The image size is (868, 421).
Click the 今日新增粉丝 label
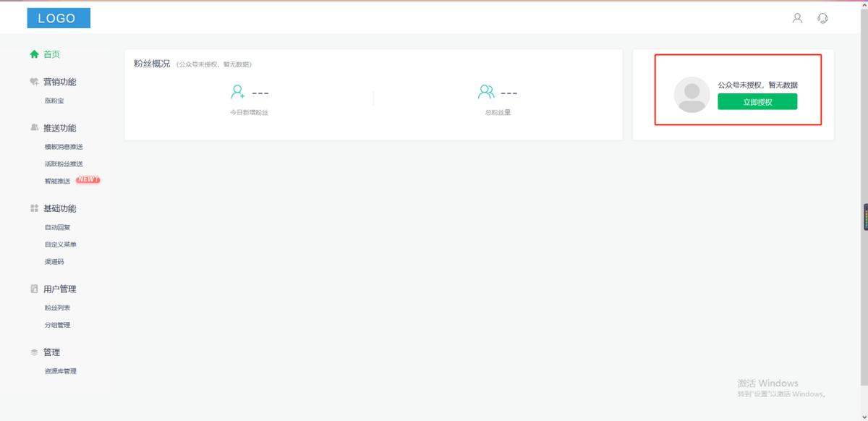point(249,113)
